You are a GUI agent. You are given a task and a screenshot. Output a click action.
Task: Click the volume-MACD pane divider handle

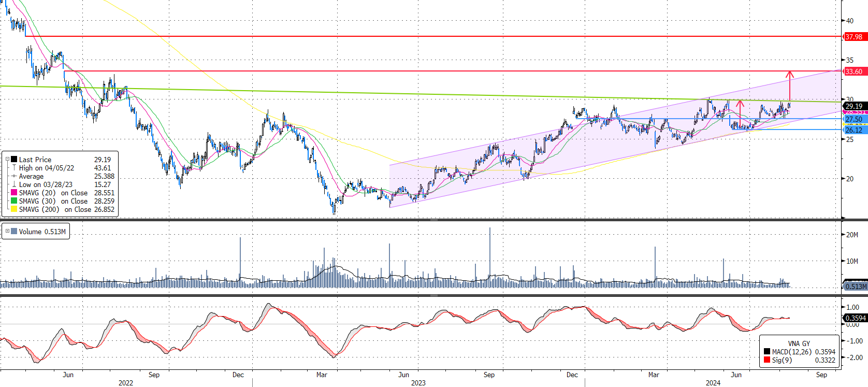pos(434,295)
